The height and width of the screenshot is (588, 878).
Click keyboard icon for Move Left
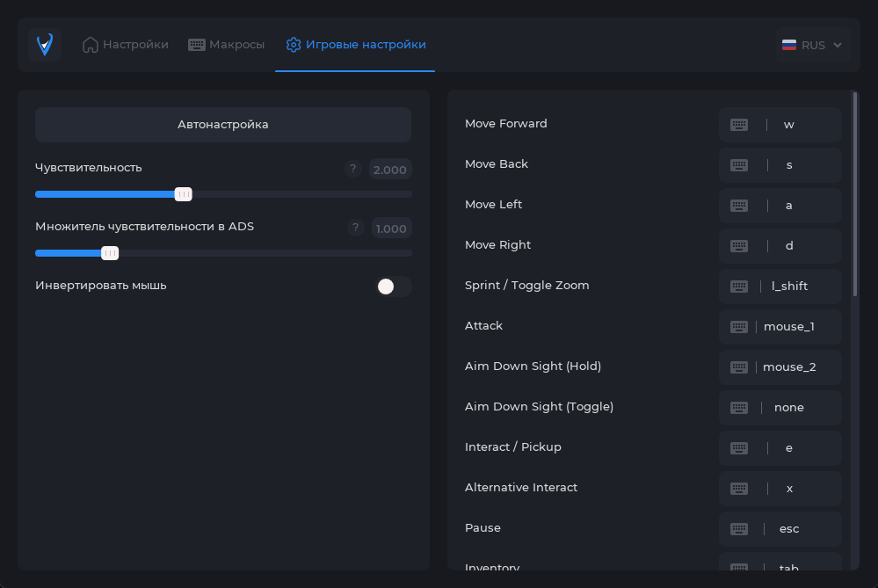(739, 206)
